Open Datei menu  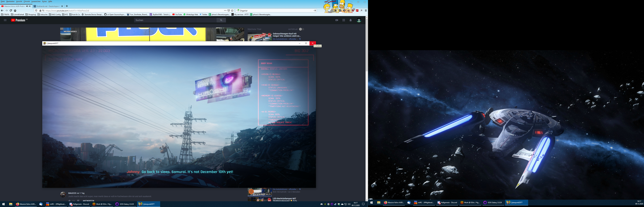(x=3, y=1)
